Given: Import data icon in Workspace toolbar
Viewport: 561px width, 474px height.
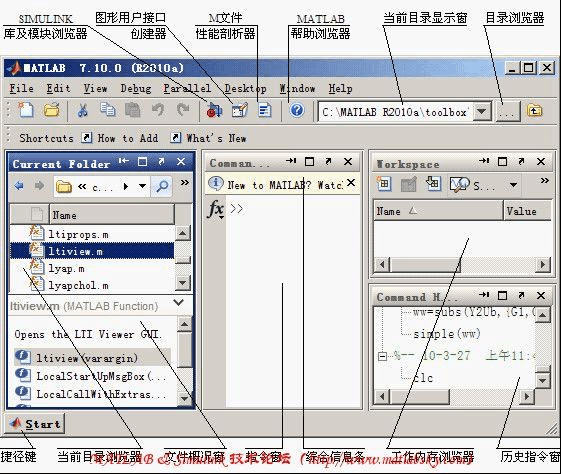Looking at the screenshot, I should (433, 184).
